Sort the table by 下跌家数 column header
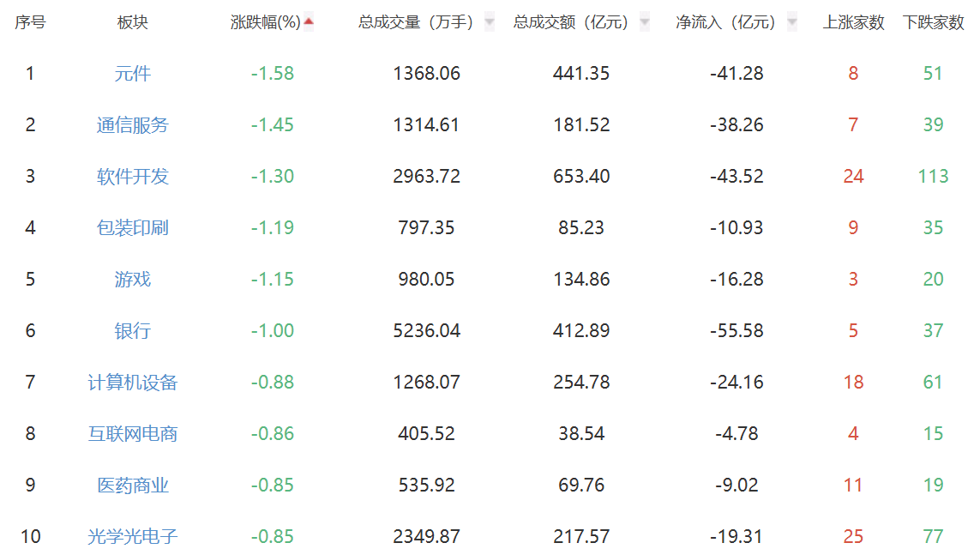 tap(933, 21)
